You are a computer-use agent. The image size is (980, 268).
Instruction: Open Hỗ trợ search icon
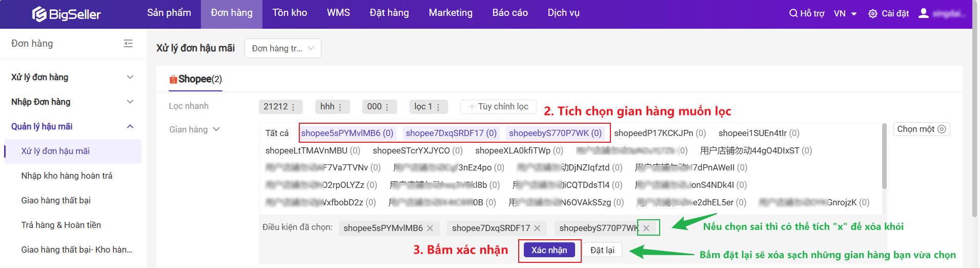793,13
